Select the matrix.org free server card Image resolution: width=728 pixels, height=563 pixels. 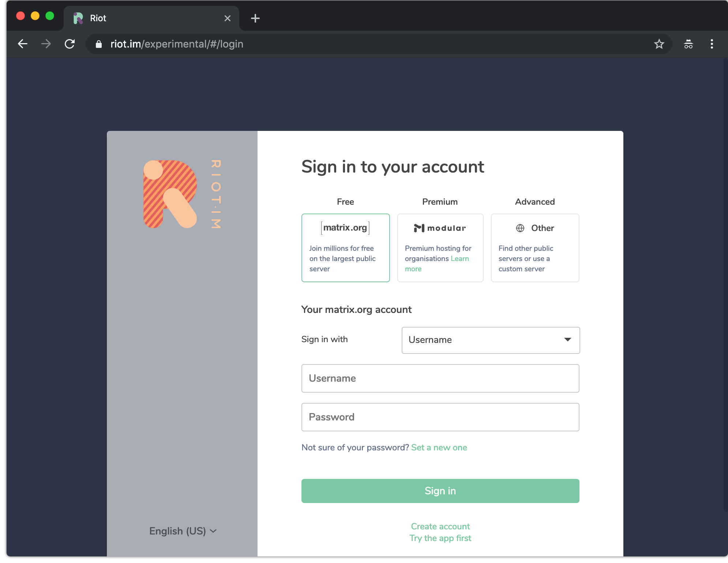(x=345, y=248)
